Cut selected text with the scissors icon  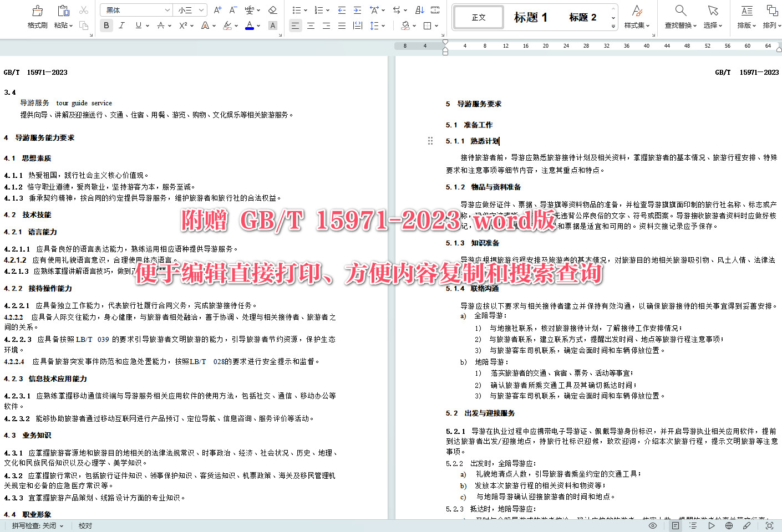tap(84, 9)
